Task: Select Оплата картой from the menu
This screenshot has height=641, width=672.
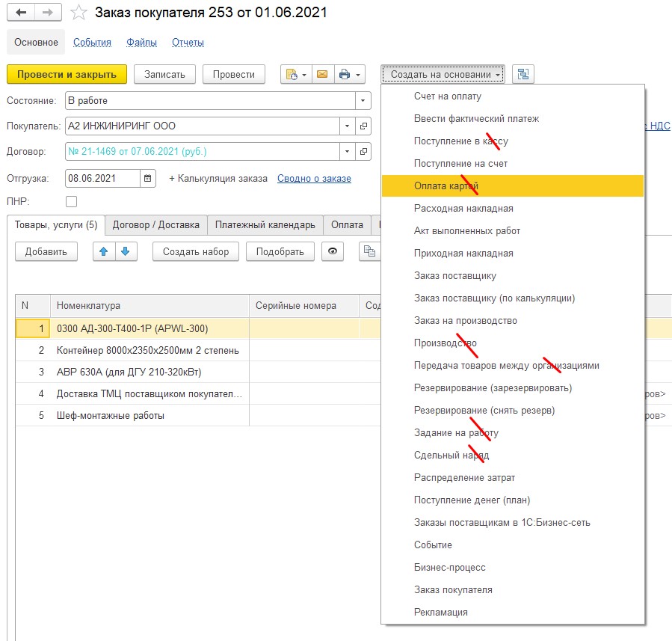Action: point(447,186)
